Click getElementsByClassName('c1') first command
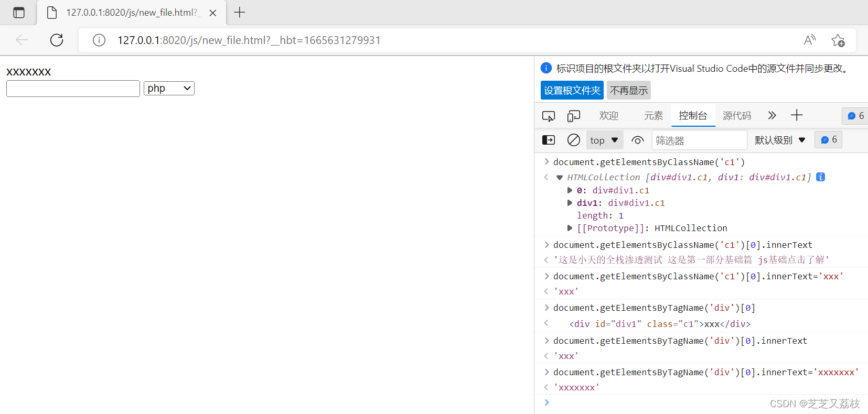The width and height of the screenshot is (868, 414). [649, 162]
